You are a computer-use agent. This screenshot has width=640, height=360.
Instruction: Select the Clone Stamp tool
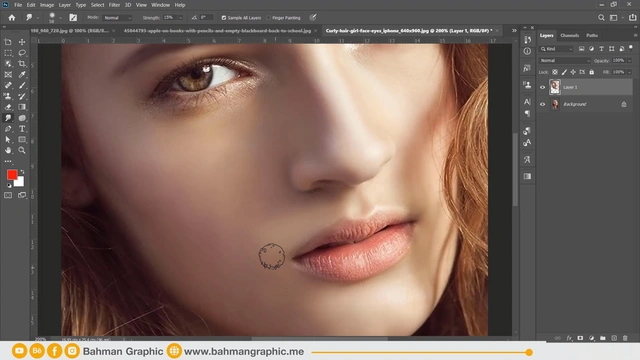8,96
